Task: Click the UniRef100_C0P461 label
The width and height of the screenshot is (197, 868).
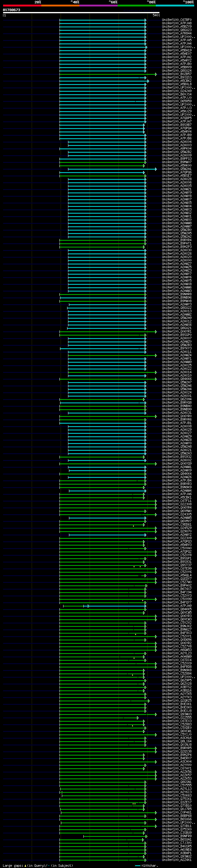Action: 177,812
